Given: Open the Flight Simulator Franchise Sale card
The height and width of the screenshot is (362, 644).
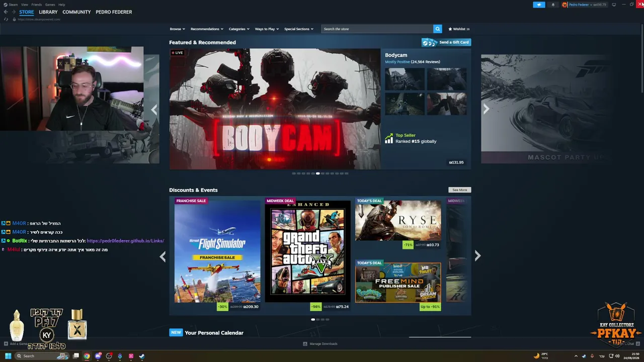Looking at the screenshot, I should 217,251.
